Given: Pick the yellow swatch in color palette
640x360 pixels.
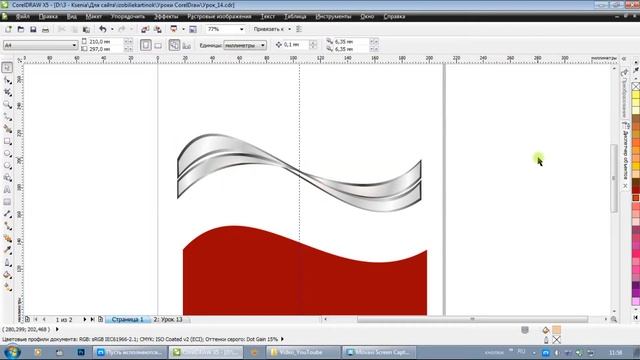Looking at the screenshot, I should 636,94.
